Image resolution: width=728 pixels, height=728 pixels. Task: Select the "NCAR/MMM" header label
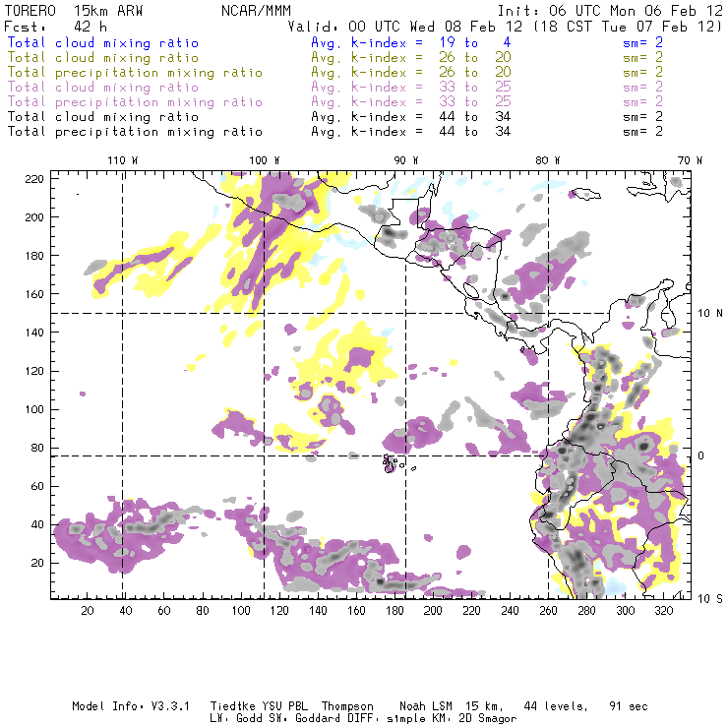pos(256,11)
